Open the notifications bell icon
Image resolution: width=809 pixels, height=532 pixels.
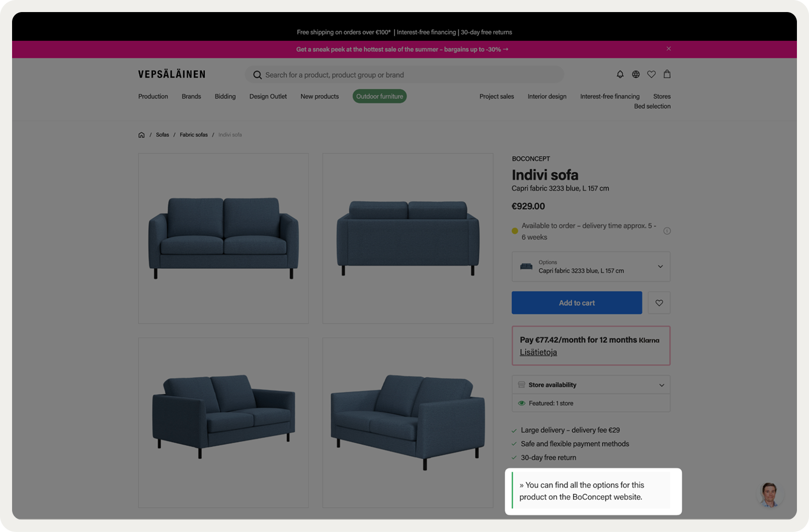tap(620, 74)
